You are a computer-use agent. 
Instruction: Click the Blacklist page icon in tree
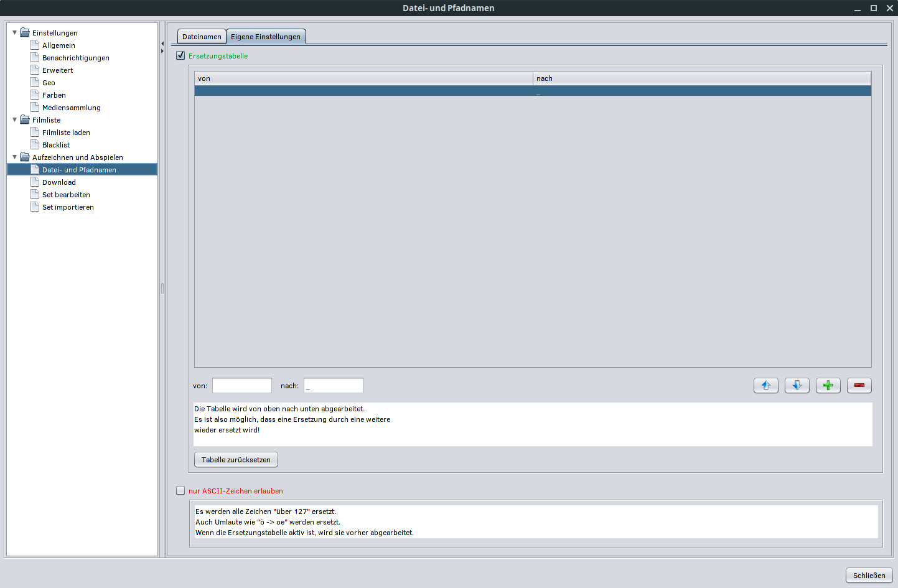[x=35, y=145]
